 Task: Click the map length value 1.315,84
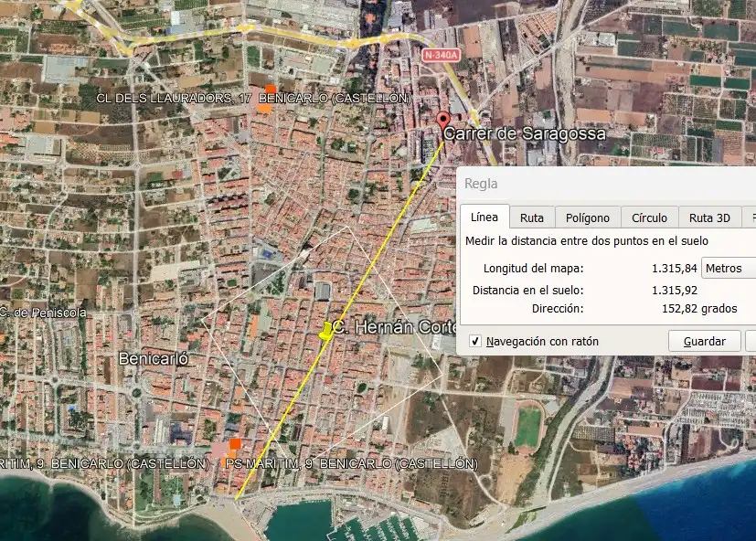coord(674,268)
